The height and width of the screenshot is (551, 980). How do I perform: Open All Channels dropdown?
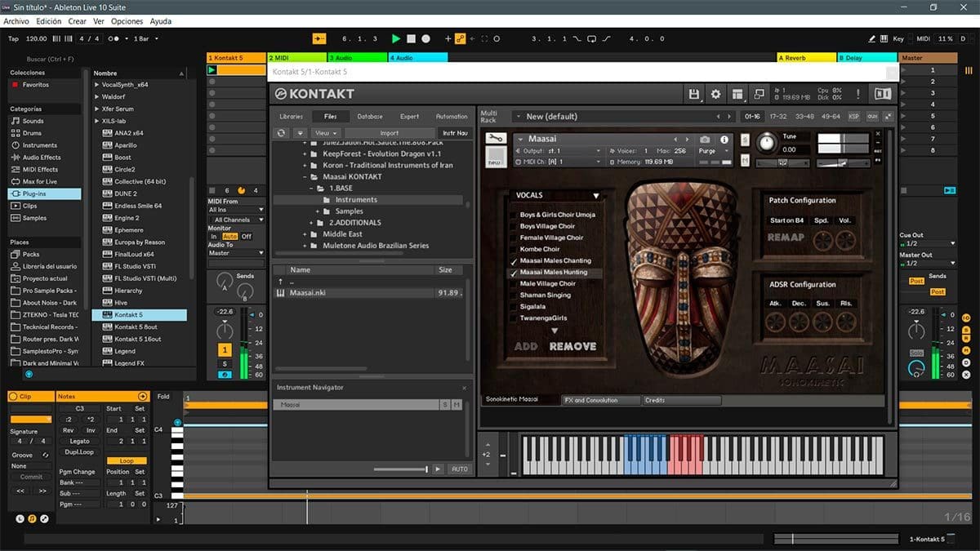[x=236, y=220]
